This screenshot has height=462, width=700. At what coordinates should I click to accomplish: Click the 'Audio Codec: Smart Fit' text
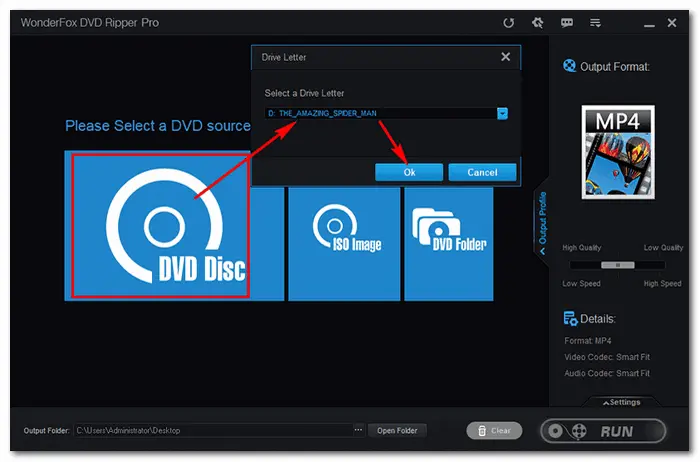click(x=607, y=373)
